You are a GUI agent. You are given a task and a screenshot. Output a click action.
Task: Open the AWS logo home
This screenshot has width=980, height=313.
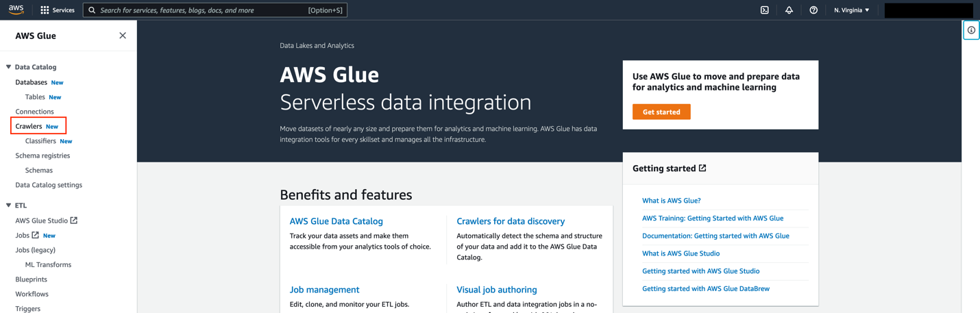coord(16,10)
